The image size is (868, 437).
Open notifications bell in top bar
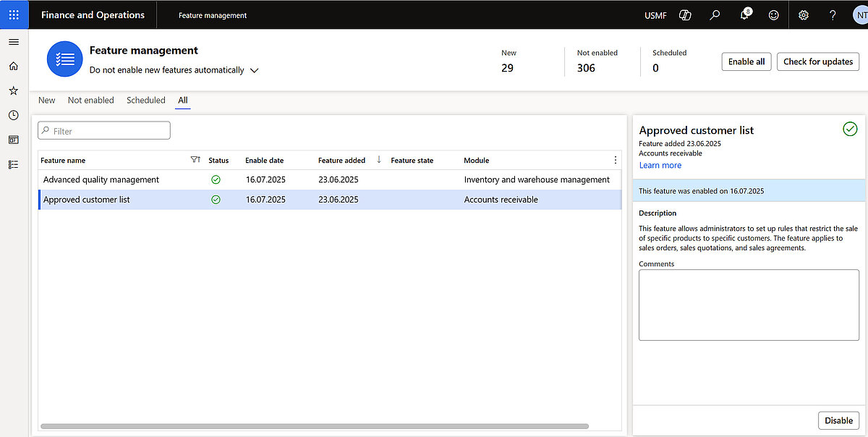click(x=744, y=15)
